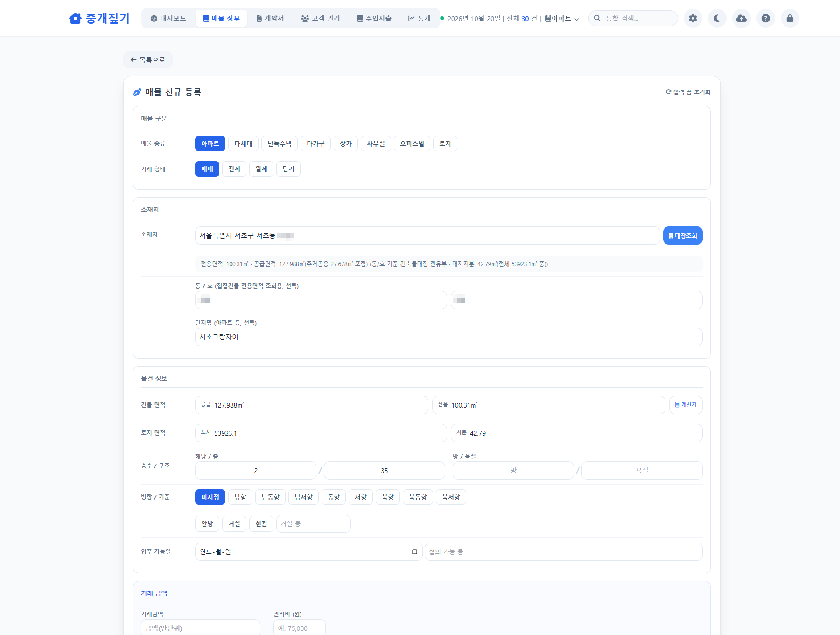Click the lock icon in header
840x635 pixels.
[790, 18]
